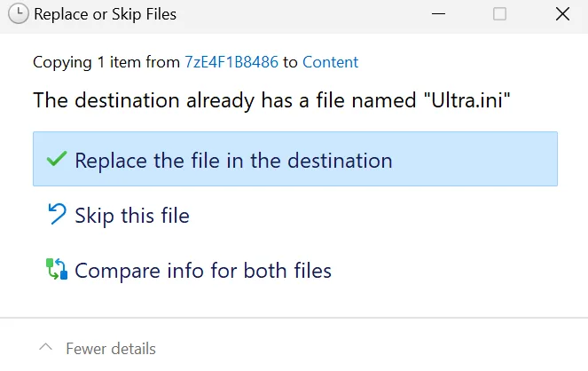Image resolution: width=588 pixels, height=371 pixels.
Task: Click the Copying 1 item from text
Action: pos(106,62)
